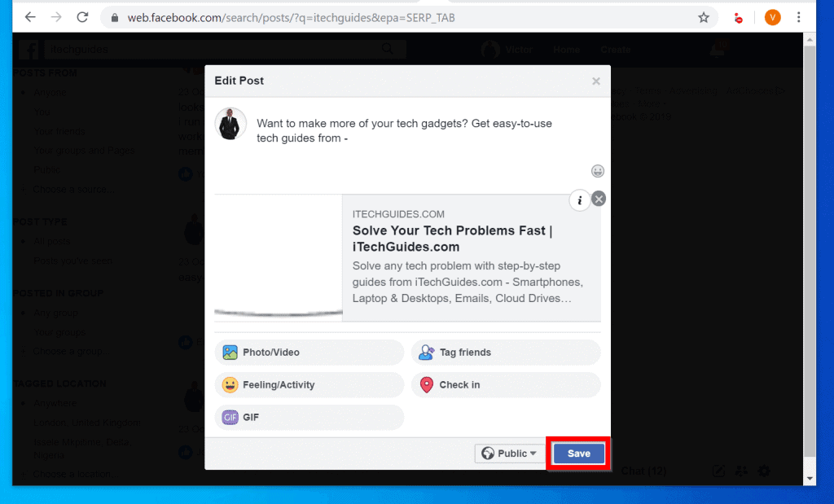Image resolution: width=834 pixels, height=504 pixels.
Task: Click the address bar URL
Action: coord(291,18)
